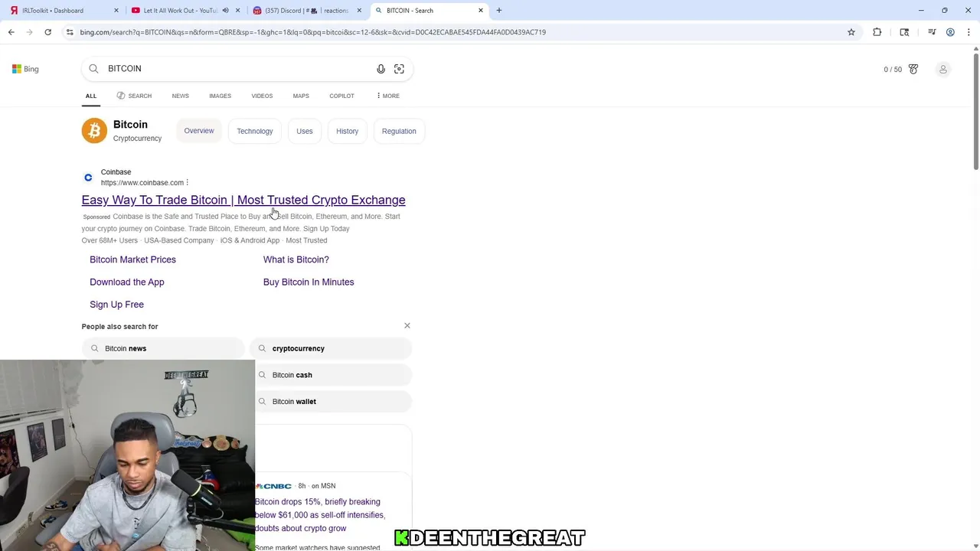Close the IRLToolkit Dashboard tab

coord(116,11)
